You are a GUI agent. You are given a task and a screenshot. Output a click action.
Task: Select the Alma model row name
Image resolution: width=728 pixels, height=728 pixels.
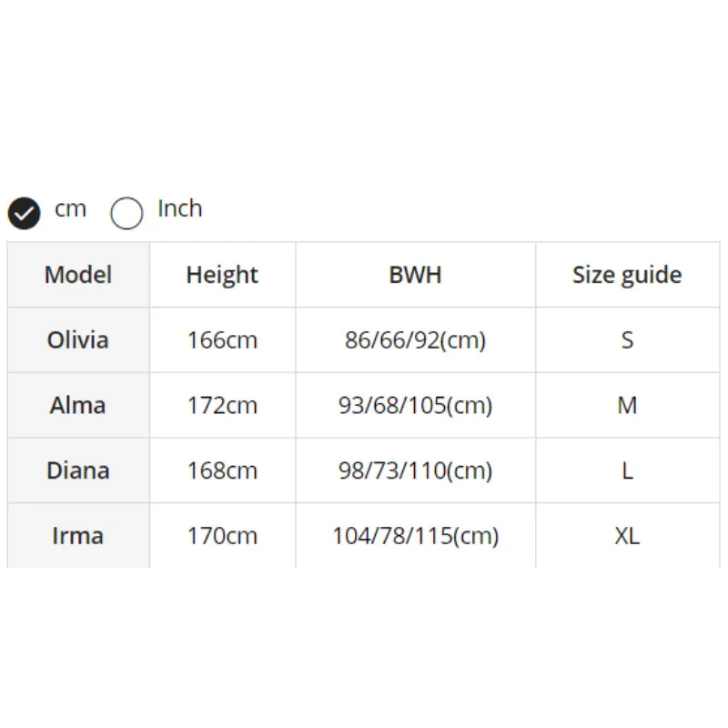coord(78,405)
